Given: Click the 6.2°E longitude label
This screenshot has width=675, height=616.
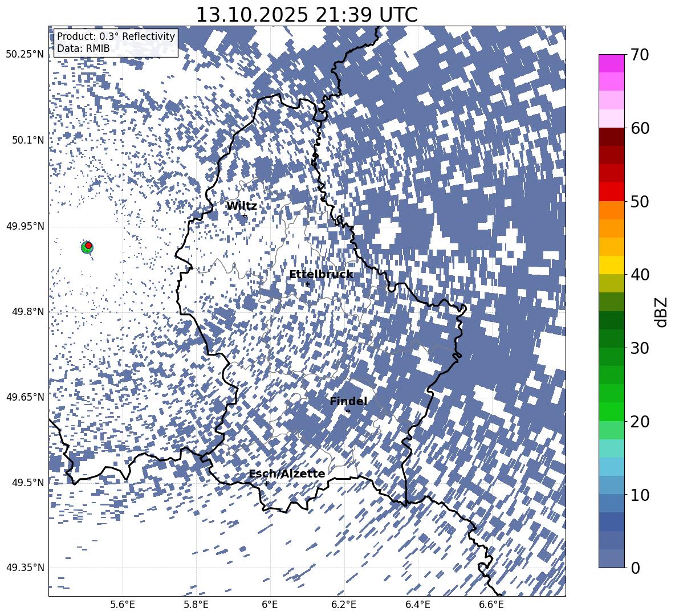Looking at the screenshot, I should pyautogui.click(x=344, y=605).
